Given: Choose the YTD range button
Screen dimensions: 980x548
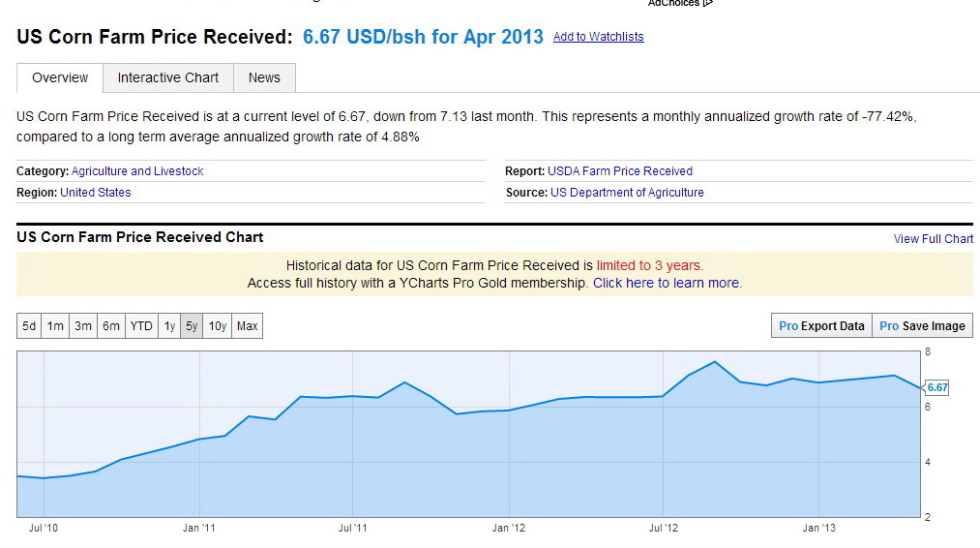Looking at the screenshot, I should (141, 326).
